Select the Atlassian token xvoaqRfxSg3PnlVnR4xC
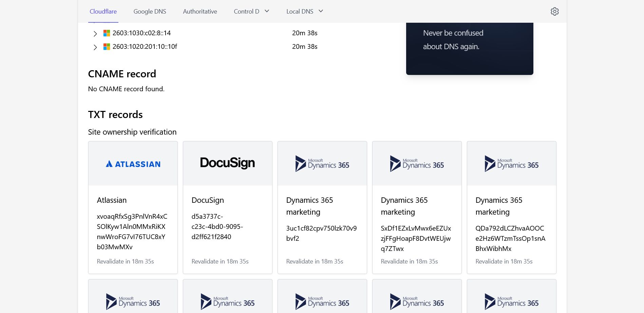 (132, 232)
